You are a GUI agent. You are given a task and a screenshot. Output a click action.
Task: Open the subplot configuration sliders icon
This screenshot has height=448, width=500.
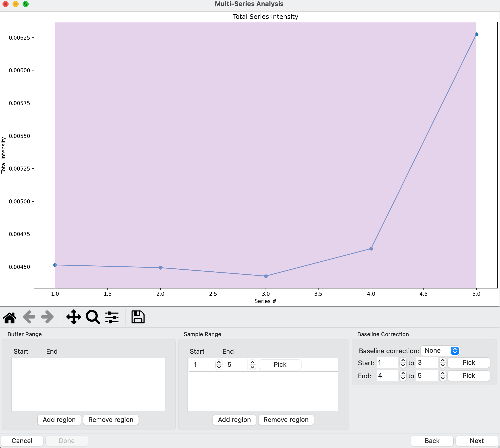[x=112, y=317]
